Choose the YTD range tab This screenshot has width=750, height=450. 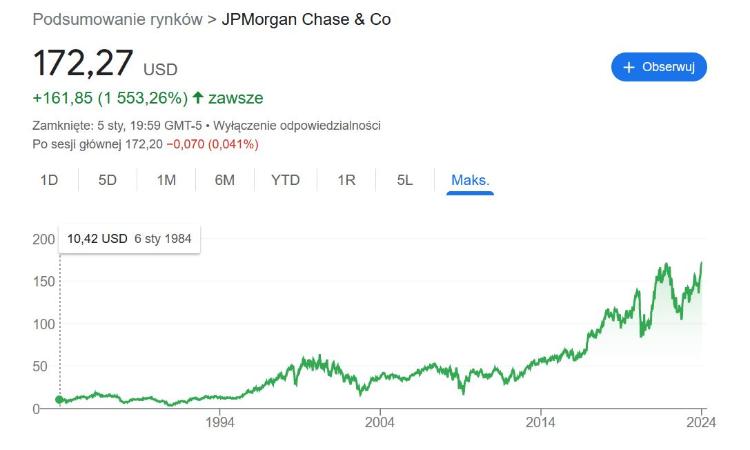(286, 180)
